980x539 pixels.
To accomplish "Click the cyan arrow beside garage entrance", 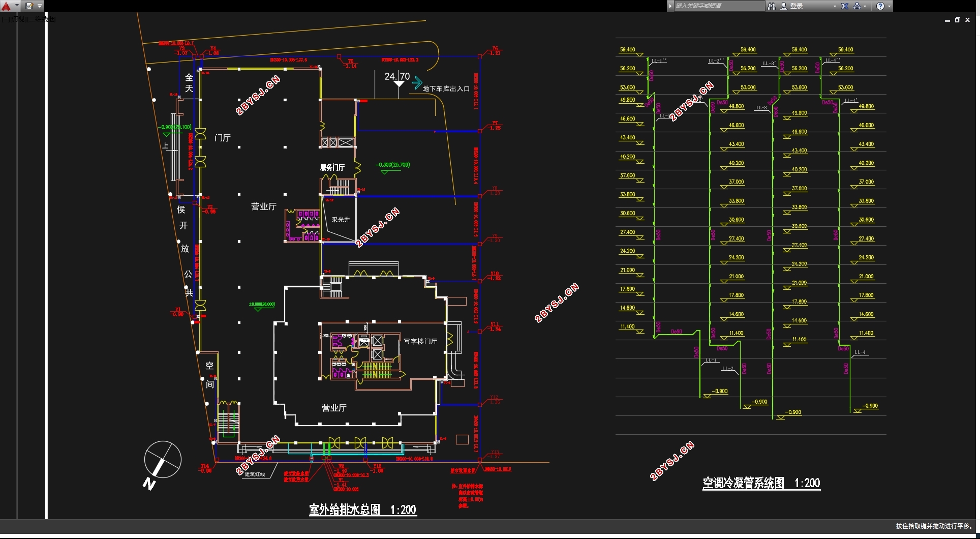I will 417,82.
